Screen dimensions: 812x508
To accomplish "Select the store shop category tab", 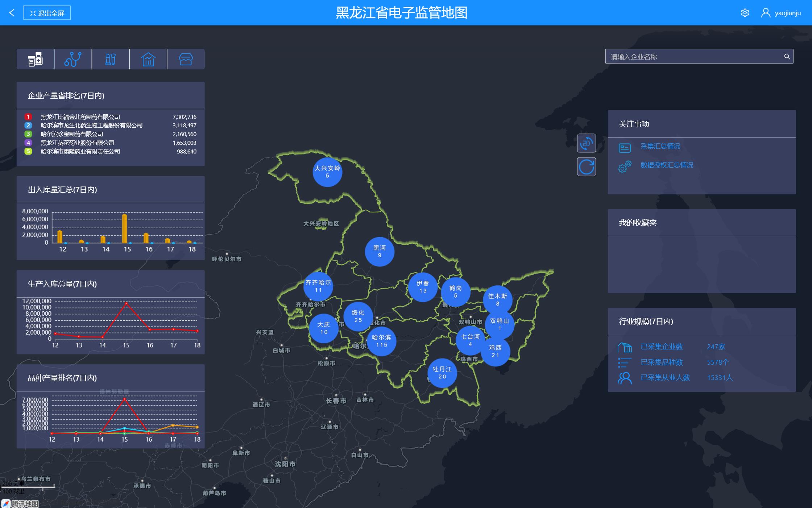I will click(x=186, y=59).
